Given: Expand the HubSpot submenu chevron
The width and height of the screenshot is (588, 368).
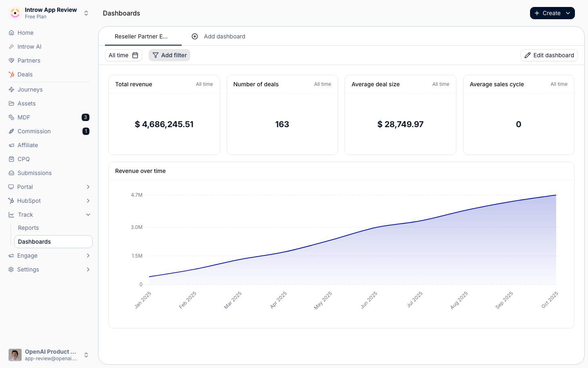Looking at the screenshot, I should tap(88, 201).
